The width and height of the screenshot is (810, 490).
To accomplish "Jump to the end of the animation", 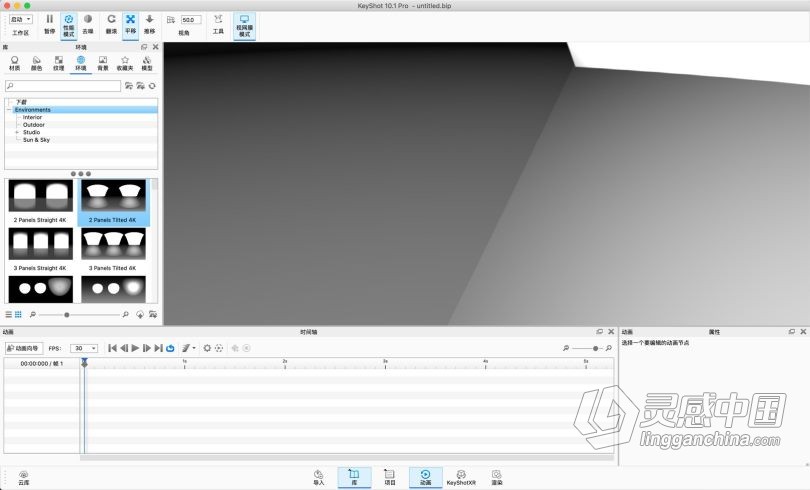I will click(x=159, y=349).
